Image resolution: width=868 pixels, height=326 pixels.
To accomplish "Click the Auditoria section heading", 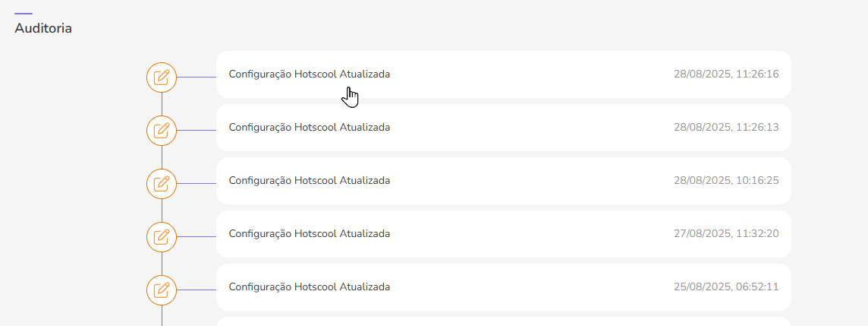I will point(43,28).
